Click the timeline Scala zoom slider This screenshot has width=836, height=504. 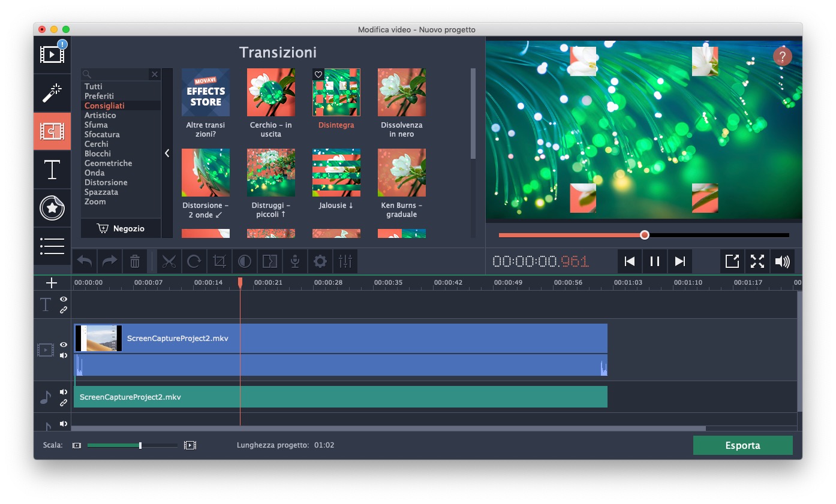click(x=132, y=445)
